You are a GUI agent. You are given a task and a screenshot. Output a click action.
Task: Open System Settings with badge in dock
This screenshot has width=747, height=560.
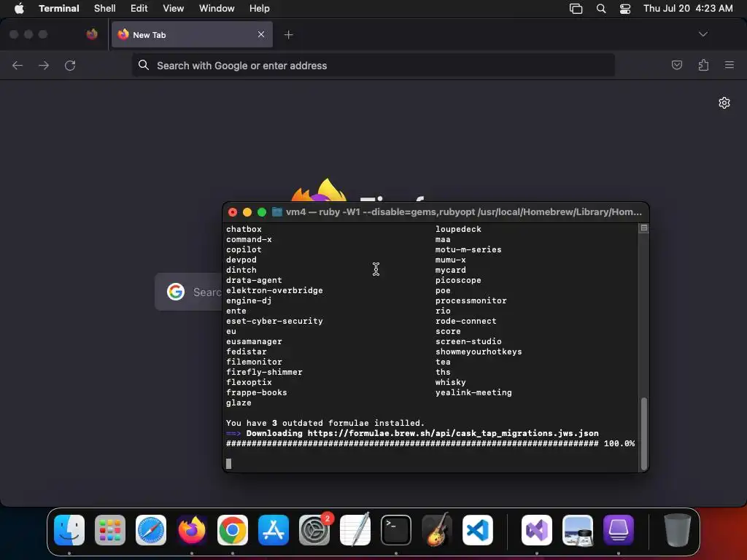(314, 530)
